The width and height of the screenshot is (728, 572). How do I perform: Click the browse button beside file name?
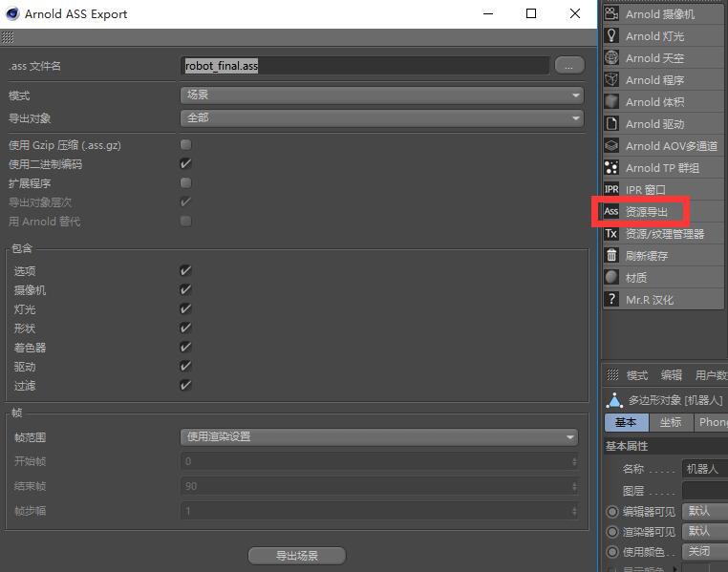click(569, 66)
